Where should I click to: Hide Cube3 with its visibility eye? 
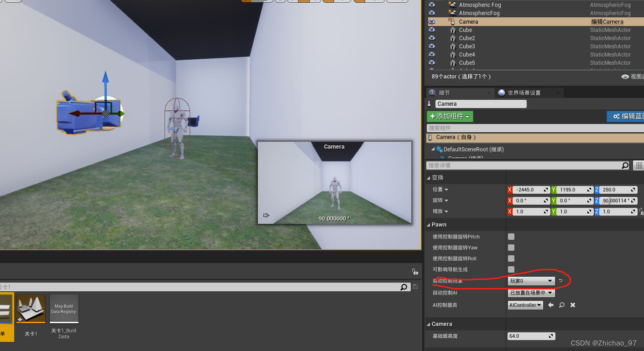tap(432, 46)
